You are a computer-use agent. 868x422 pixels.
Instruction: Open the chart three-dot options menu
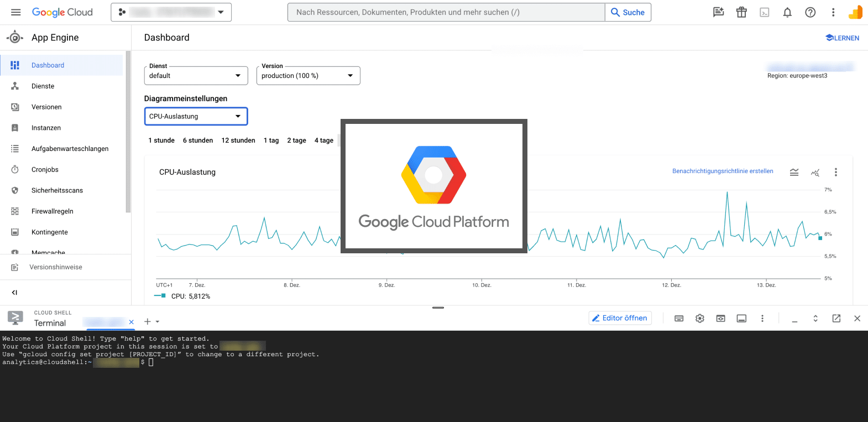pyautogui.click(x=836, y=173)
